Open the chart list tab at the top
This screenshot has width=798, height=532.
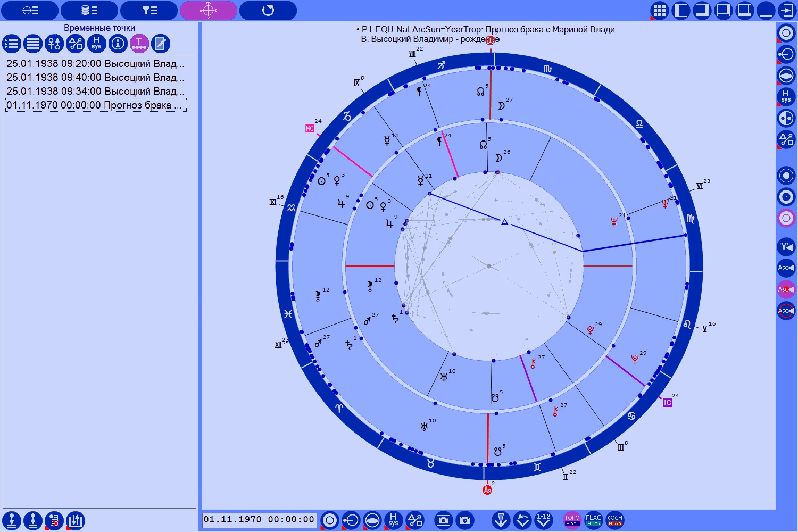point(30,11)
